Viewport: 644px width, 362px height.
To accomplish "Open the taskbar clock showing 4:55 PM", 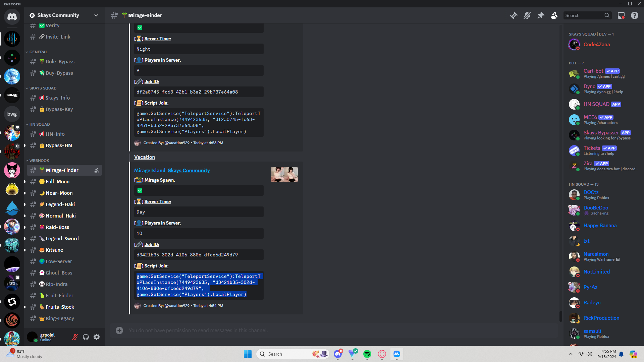I will coord(607,354).
